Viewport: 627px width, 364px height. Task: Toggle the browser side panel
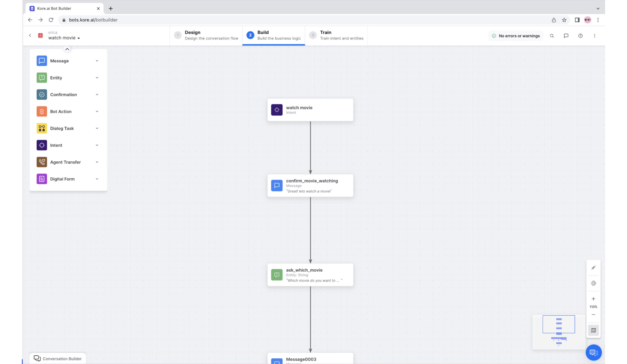coord(577,20)
